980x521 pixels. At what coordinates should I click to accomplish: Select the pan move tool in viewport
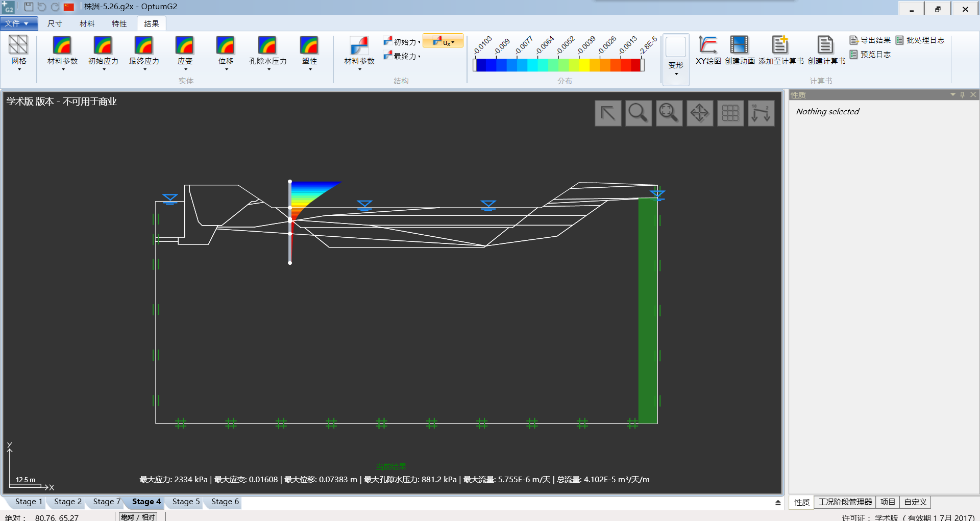pos(700,113)
